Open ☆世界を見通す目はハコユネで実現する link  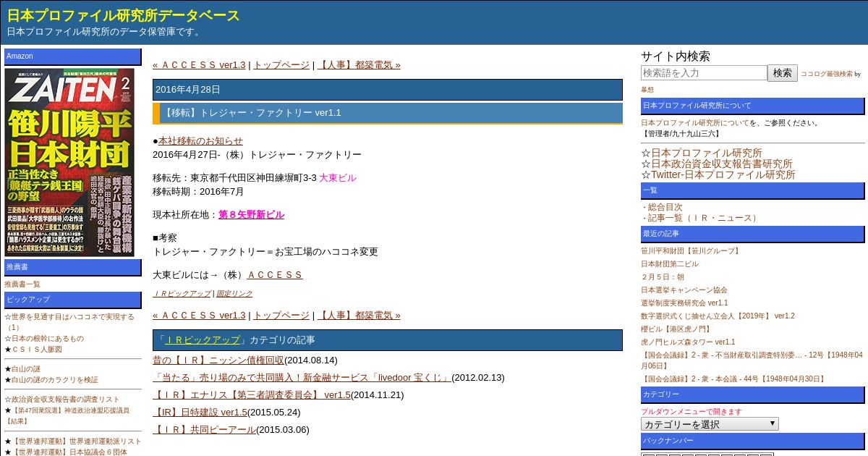coord(69,322)
